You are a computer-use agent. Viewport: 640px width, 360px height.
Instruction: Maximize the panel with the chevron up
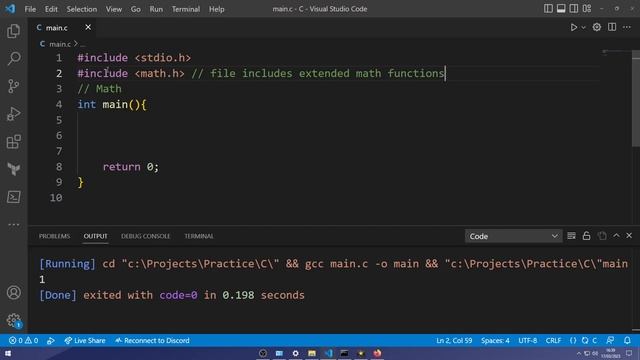click(616, 236)
